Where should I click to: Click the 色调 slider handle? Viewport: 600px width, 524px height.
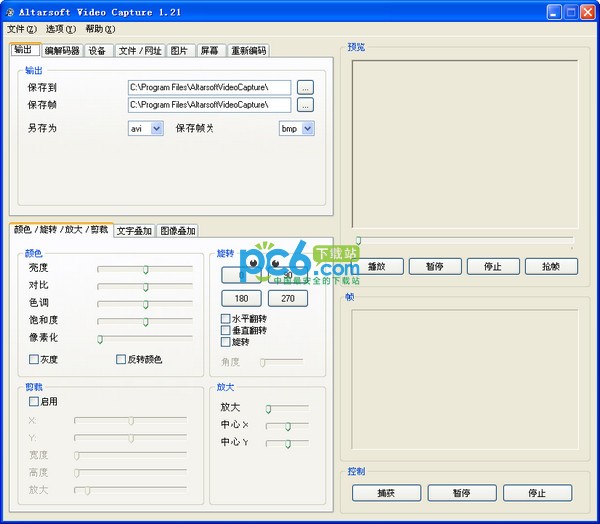pyautogui.click(x=145, y=305)
